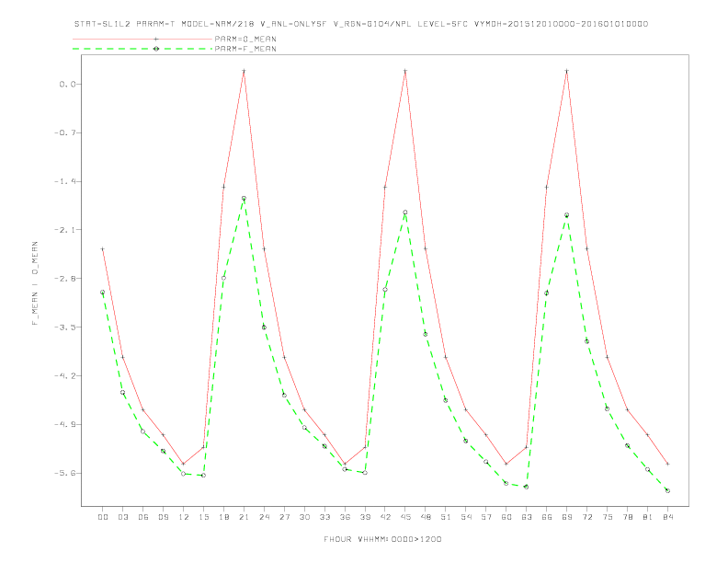Click the green F_MEAN peak marker at hour 21
728x563 pixels.
coord(244,199)
